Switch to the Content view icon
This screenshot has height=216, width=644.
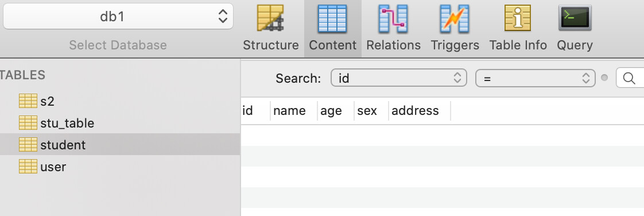(332, 18)
